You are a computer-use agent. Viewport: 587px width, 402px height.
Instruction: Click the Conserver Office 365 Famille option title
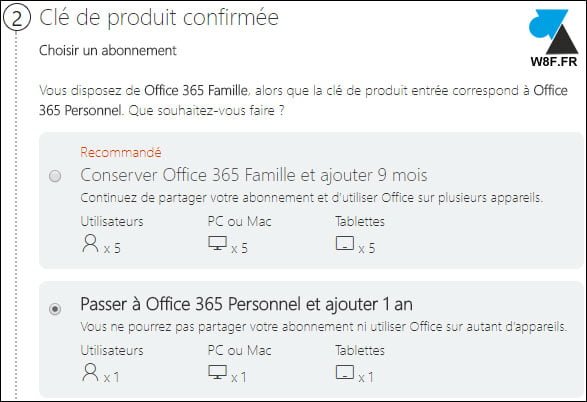click(254, 176)
